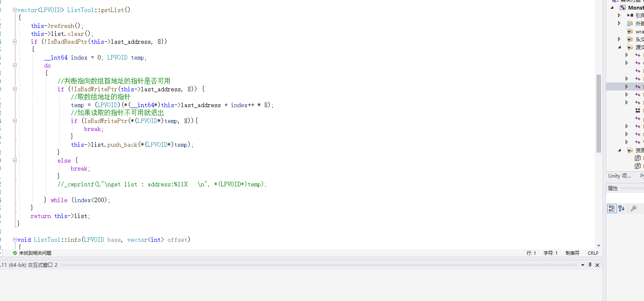Pin the interactive window panel
Viewport: 644px width, 301px height.
(590, 265)
